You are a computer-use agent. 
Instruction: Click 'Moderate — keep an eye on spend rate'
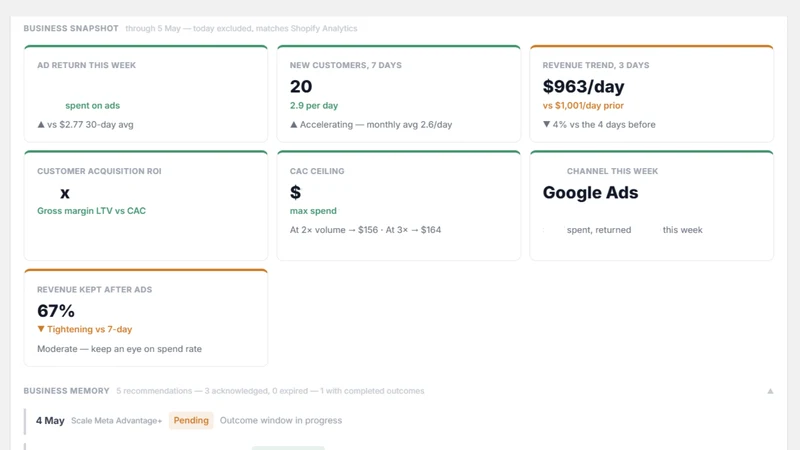119,349
